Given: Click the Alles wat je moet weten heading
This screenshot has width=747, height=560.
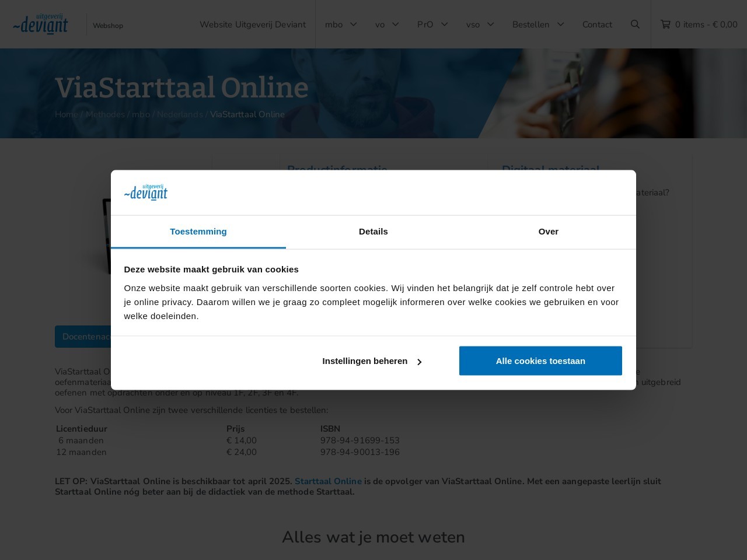Looking at the screenshot, I should [373, 537].
